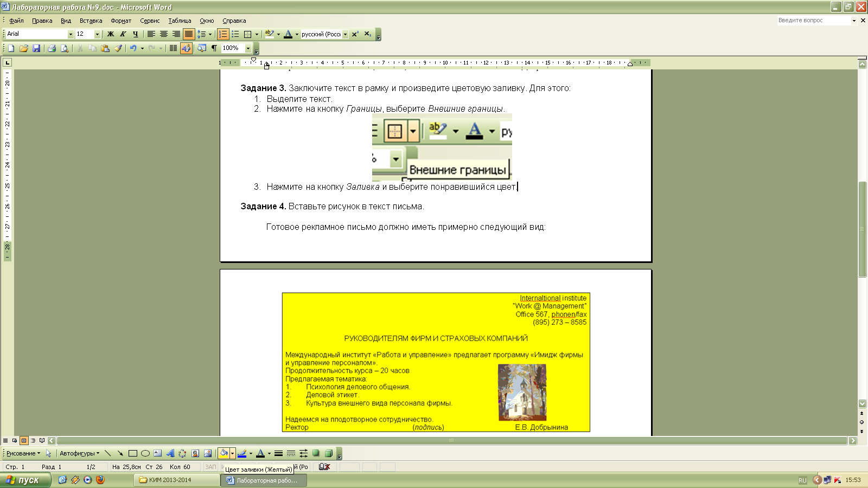Open undo history dropdown arrow
Image resolution: width=868 pixels, height=488 pixels.
[x=142, y=48]
